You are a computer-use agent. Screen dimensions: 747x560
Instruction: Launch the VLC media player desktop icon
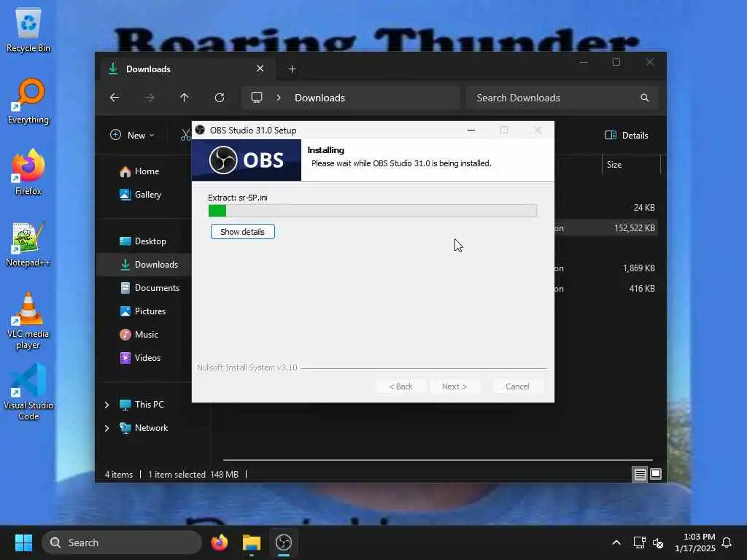tap(28, 321)
